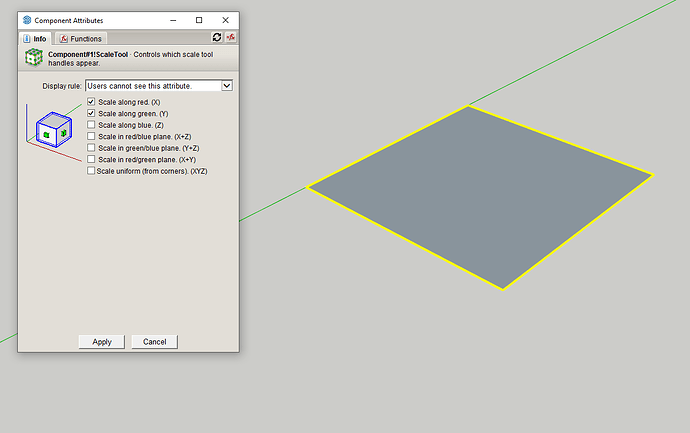Enable Scale along blue (Z)
Viewport: 690px width, 433px height.
click(x=91, y=125)
